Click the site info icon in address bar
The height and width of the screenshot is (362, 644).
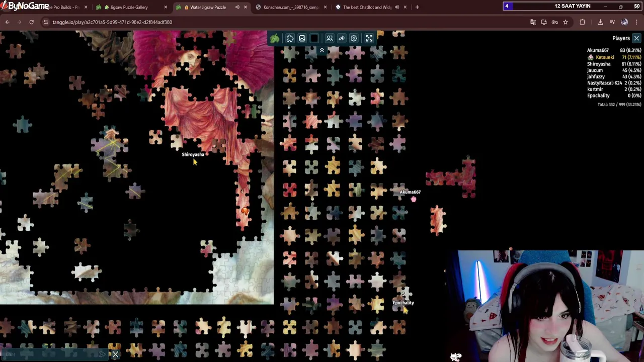pyautogui.click(x=46, y=22)
